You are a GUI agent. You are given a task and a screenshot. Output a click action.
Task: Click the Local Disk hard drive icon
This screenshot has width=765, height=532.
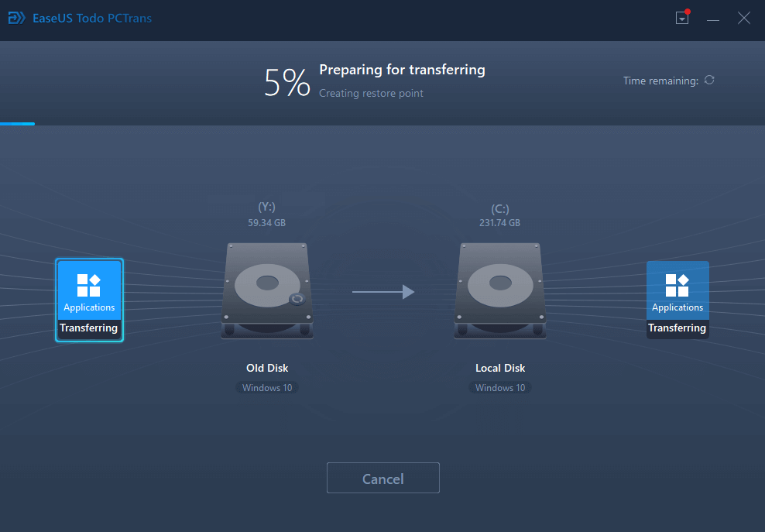point(500,290)
